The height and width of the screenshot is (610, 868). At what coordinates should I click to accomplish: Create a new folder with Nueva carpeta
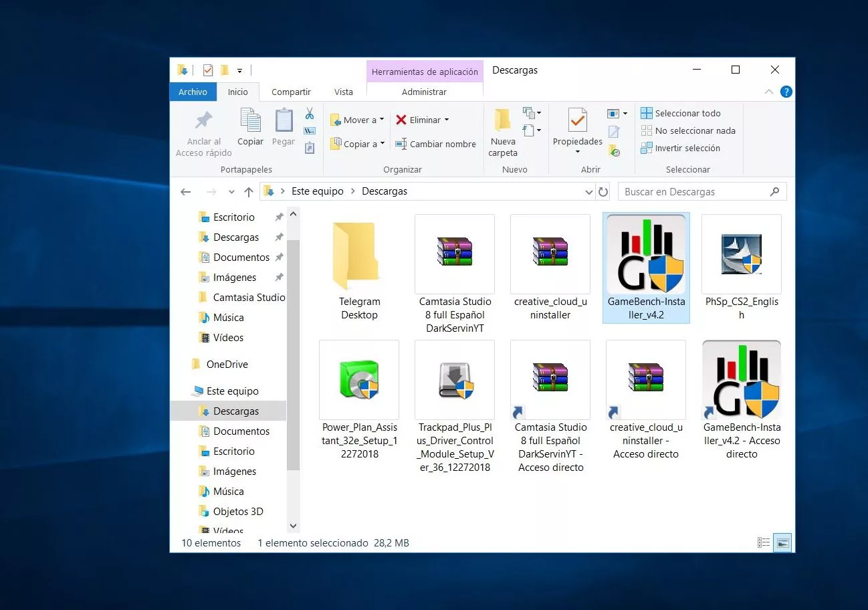[x=503, y=132]
